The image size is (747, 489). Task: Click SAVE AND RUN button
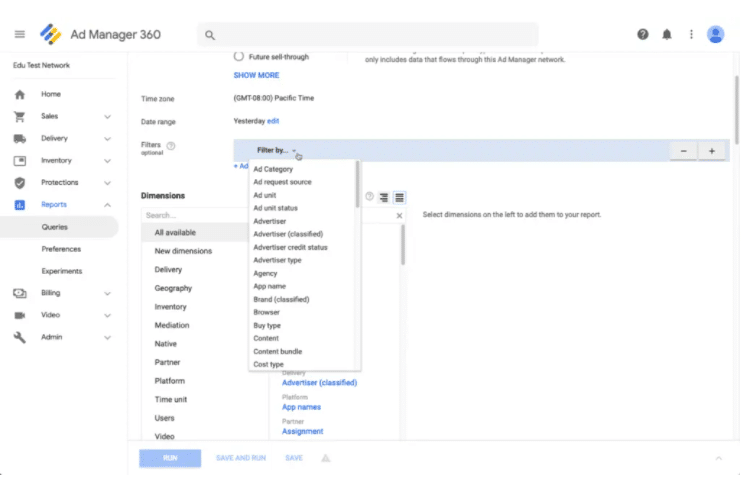pyautogui.click(x=241, y=458)
